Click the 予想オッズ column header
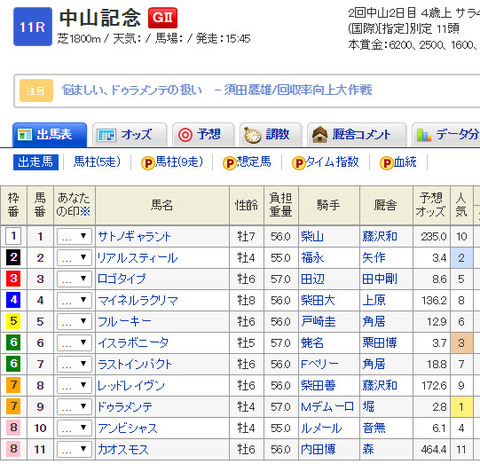480x464 pixels. point(432,205)
